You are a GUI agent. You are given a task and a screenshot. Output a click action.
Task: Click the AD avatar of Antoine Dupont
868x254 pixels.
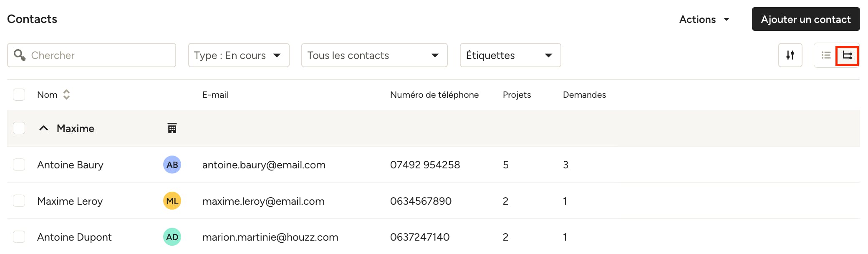pos(172,237)
